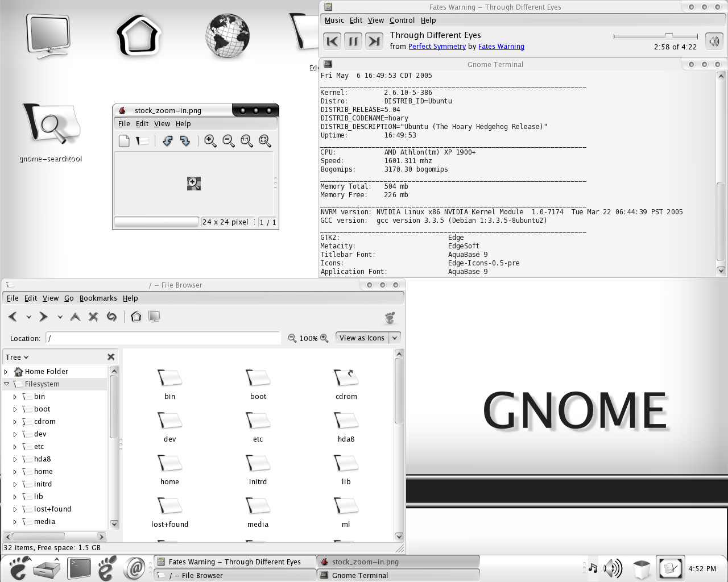Open the View as Icons dropdown
The height and width of the screenshot is (582, 728).
tap(368, 338)
